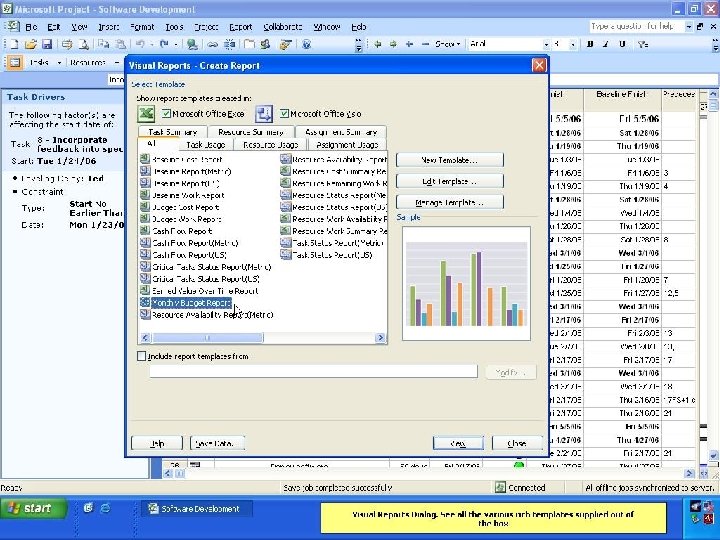Click the template list horizontal scrollbar thumb
The image size is (720, 540).
click(208, 338)
